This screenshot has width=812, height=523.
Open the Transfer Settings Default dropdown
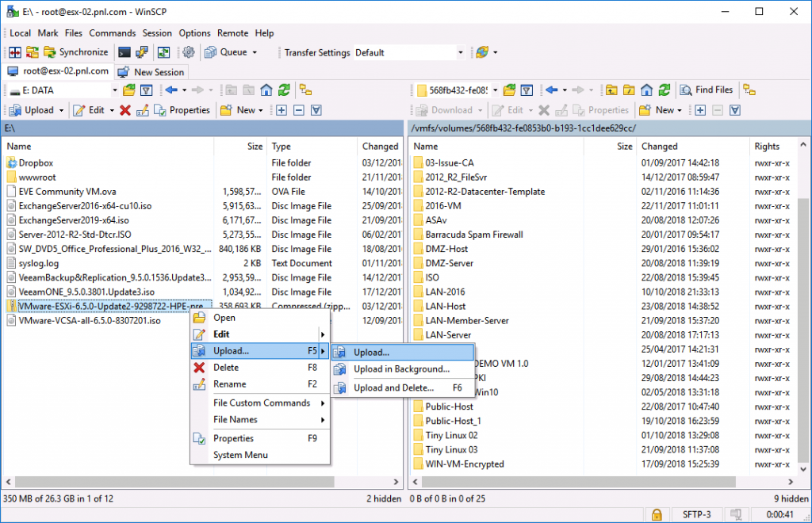click(x=461, y=52)
